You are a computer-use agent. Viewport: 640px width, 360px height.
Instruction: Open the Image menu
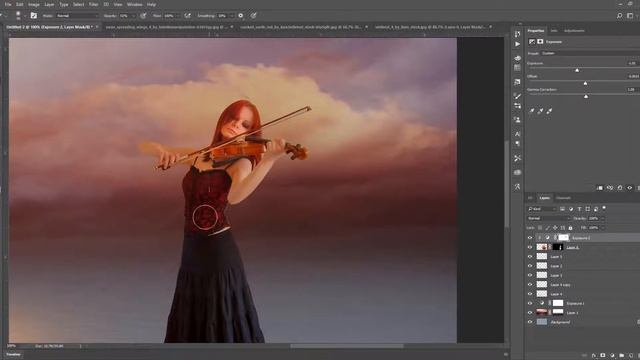33,4
